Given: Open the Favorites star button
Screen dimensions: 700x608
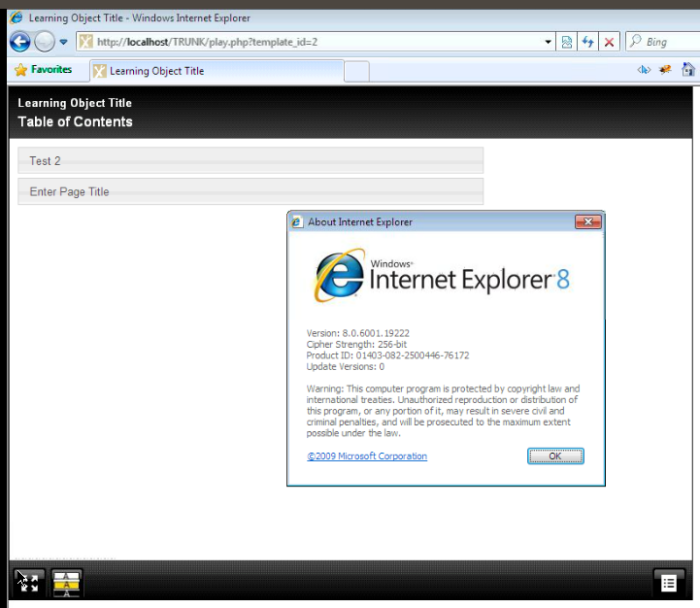Looking at the screenshot, I should coord(43,70).
